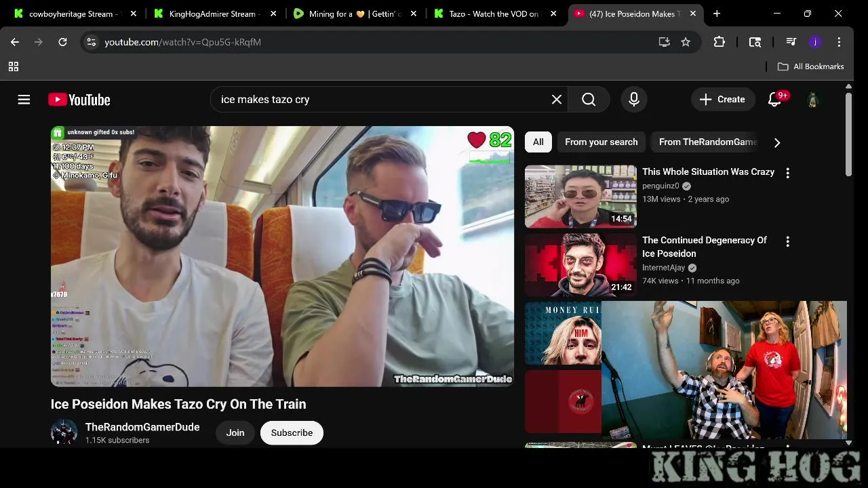The width and height of the screenshot is (868, 488).
Task: Subscribe to TheRandomGamerDude
Action: (x=292, y=432)
